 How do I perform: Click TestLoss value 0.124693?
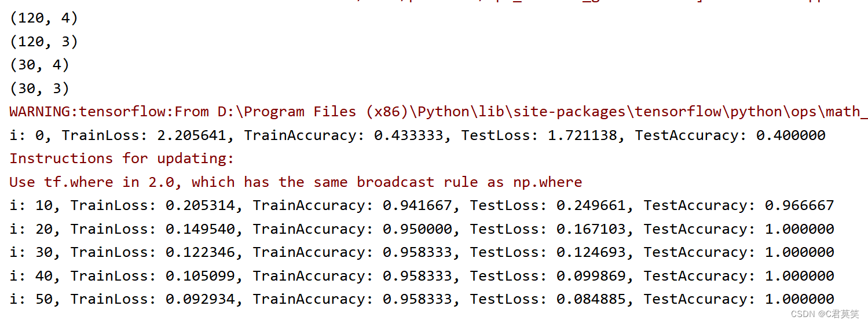point(591,252)
